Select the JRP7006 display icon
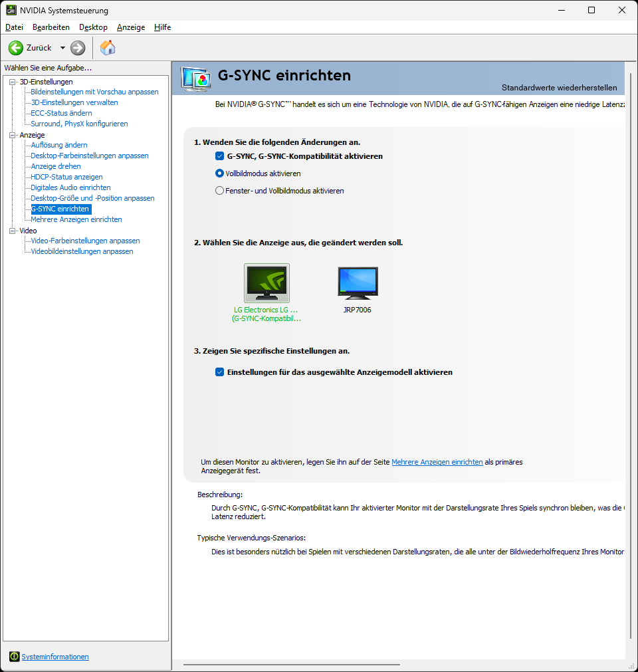 358,283
